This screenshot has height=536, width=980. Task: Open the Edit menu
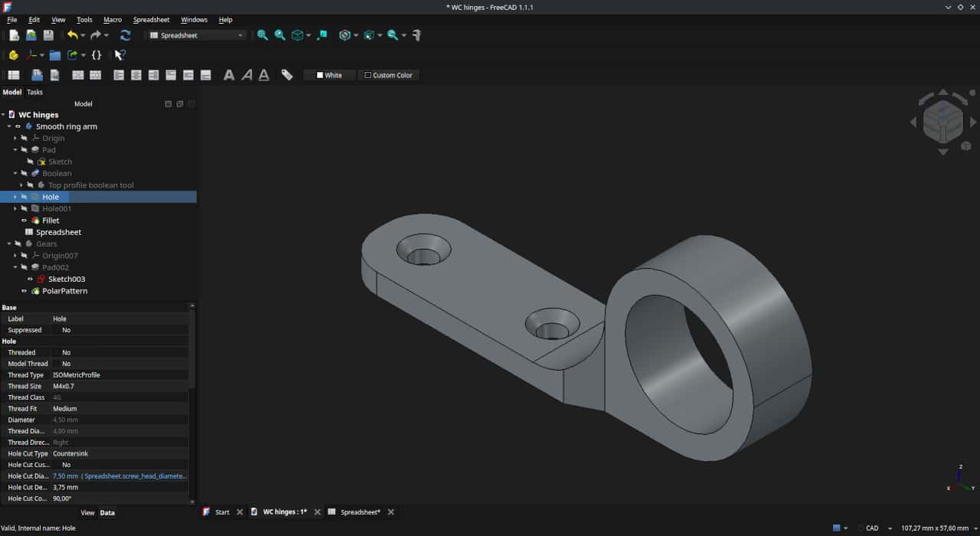[34, 20]
